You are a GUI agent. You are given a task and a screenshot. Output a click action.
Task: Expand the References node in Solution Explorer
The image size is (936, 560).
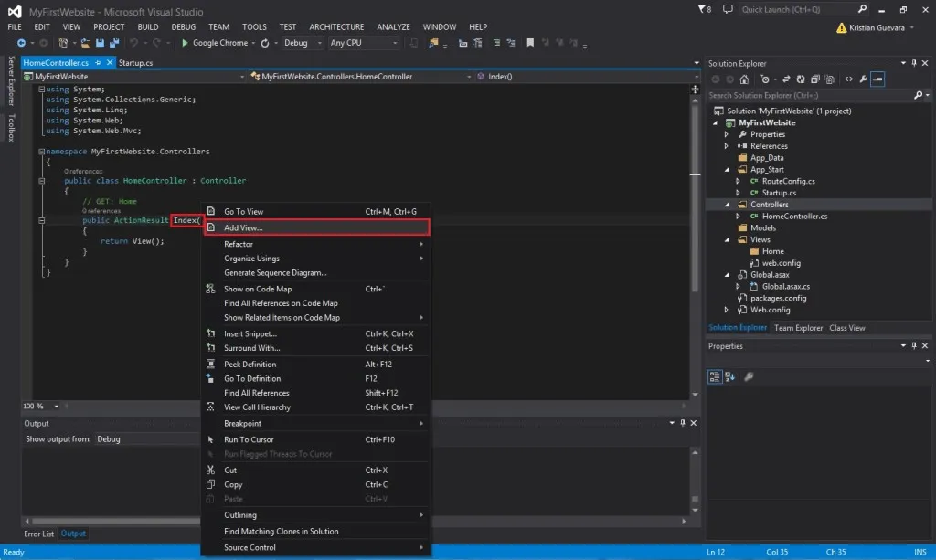coord(727,146)
